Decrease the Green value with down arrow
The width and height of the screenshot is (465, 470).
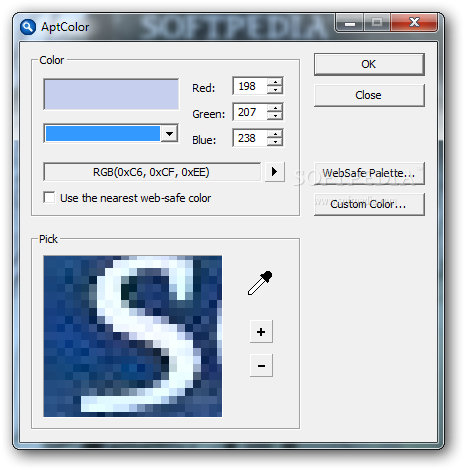[x=275, y=116]
